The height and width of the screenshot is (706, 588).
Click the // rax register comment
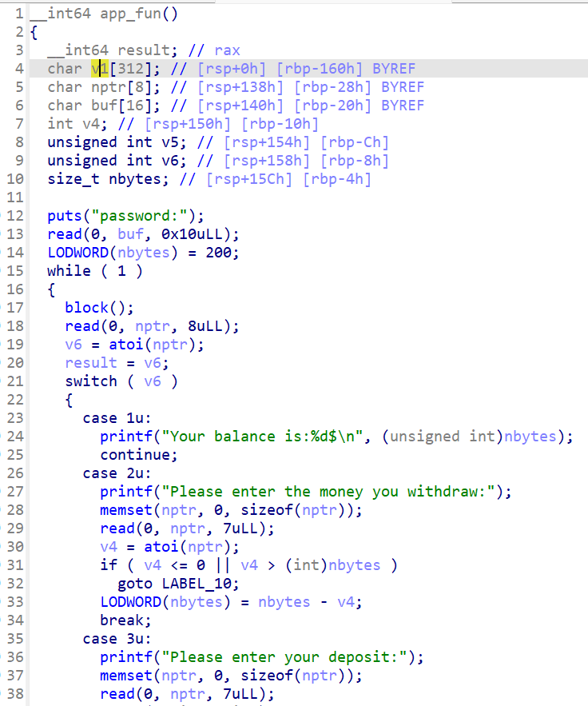pyautogui.click(x=214, y=50)
